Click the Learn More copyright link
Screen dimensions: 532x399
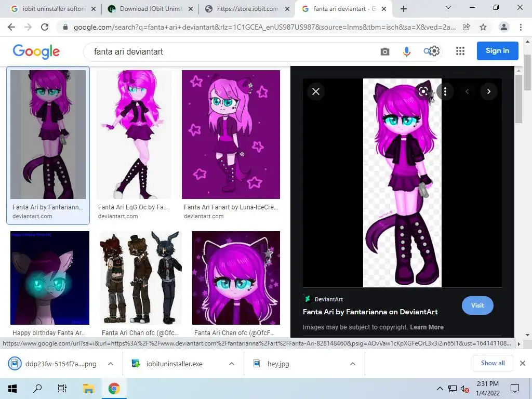tap(427, 327)
